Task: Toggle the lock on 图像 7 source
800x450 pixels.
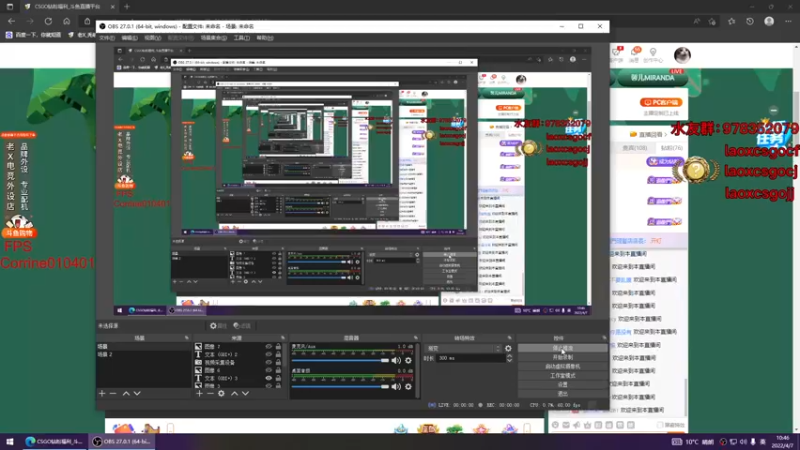Action: click(278, 346)
